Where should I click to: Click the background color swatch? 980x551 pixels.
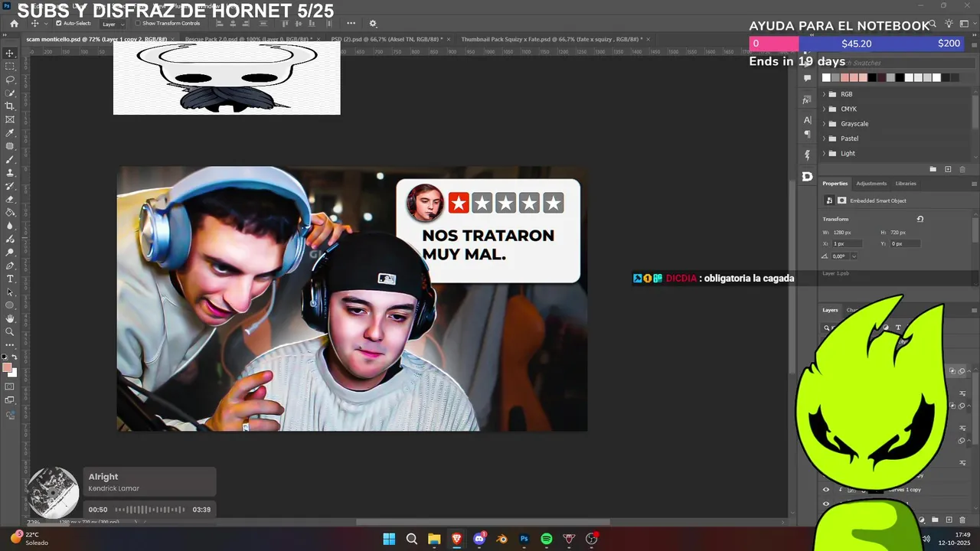click(14, 374)
